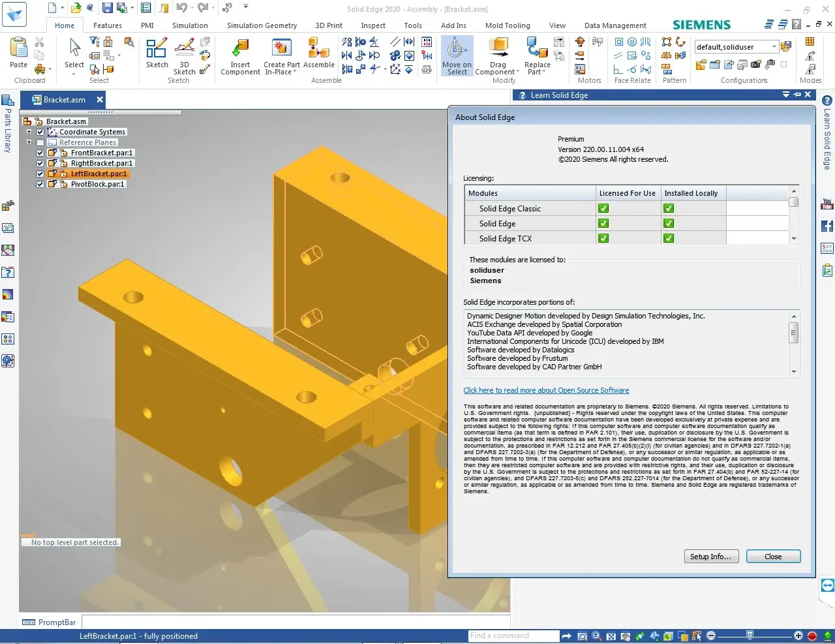Screen dimensions: 835x644
Task: Open the Learn Solid Edge panel options arrow
Action: 786,95
